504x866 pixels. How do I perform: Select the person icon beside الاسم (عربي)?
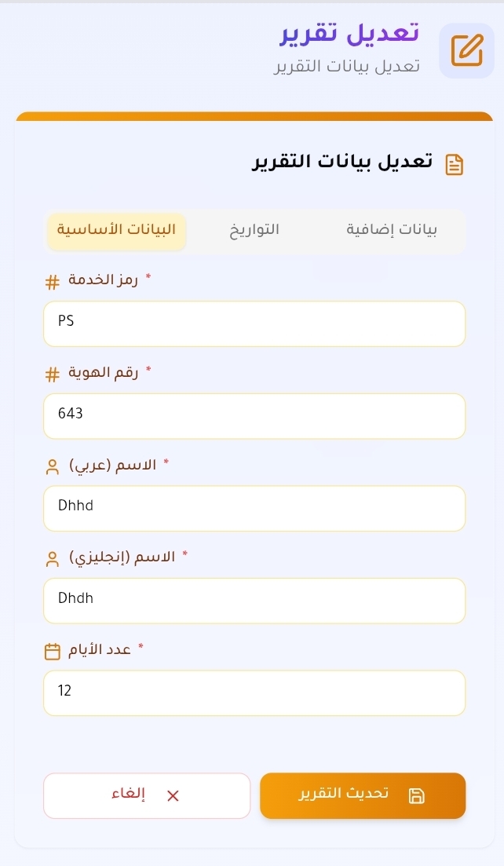52,466
